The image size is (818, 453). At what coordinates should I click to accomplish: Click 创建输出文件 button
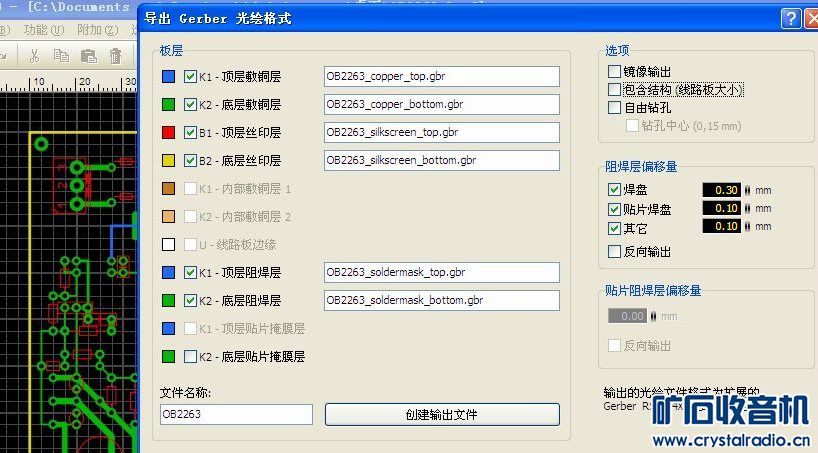click(x=442, y=414)
